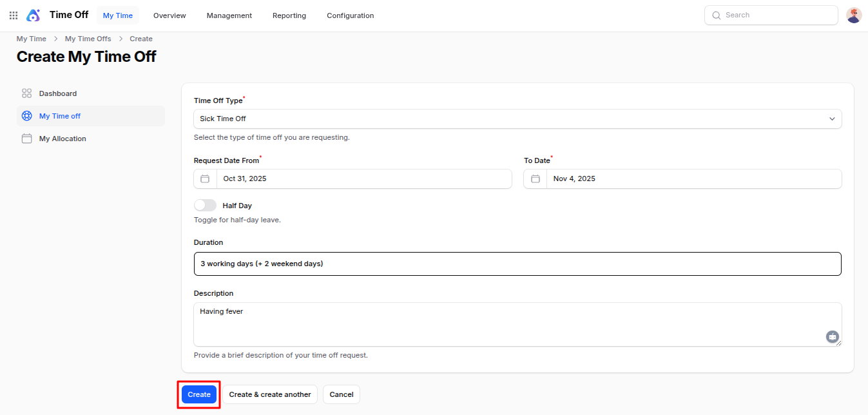Open the Management menu
This screenshot has width=868, height=415.
coord(229,15)
